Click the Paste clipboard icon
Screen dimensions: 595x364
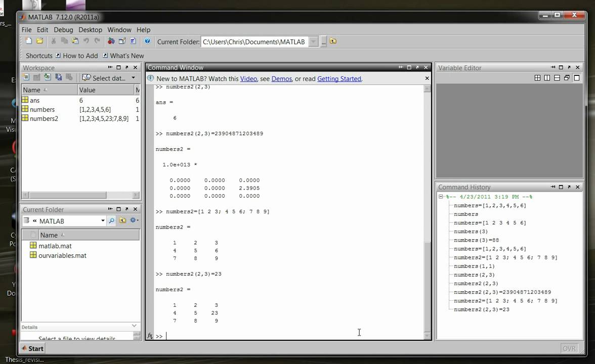pyautogui.click(x=75, y=41)
